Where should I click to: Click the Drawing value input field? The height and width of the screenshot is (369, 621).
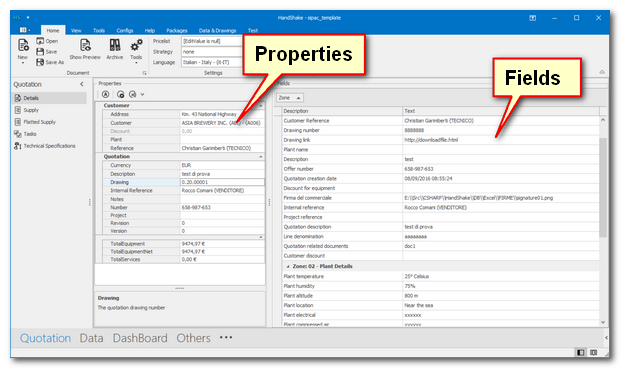coord(223,182)
